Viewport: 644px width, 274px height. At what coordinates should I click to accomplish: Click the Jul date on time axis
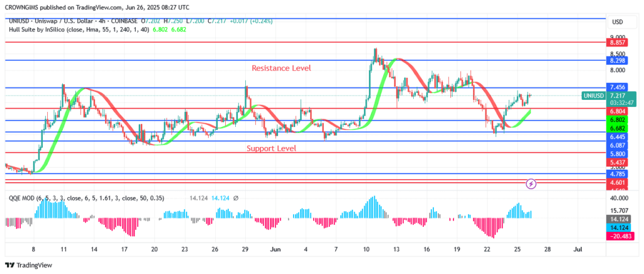(578, 249)
